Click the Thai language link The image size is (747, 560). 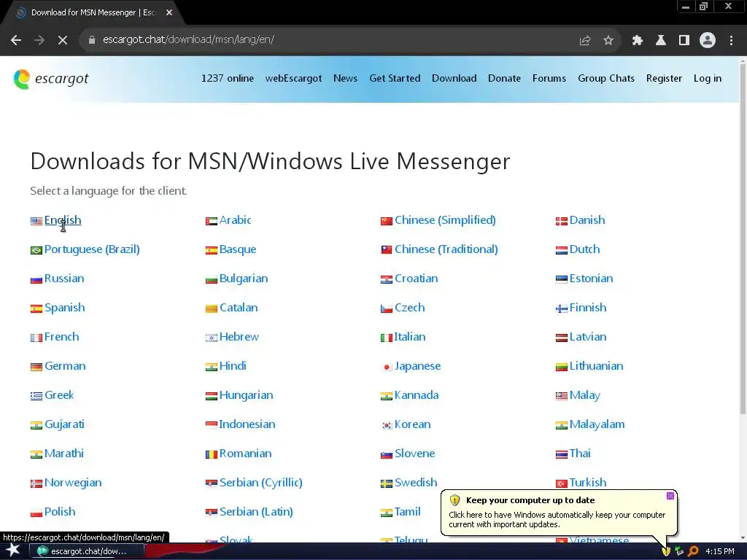pos(580,454)
